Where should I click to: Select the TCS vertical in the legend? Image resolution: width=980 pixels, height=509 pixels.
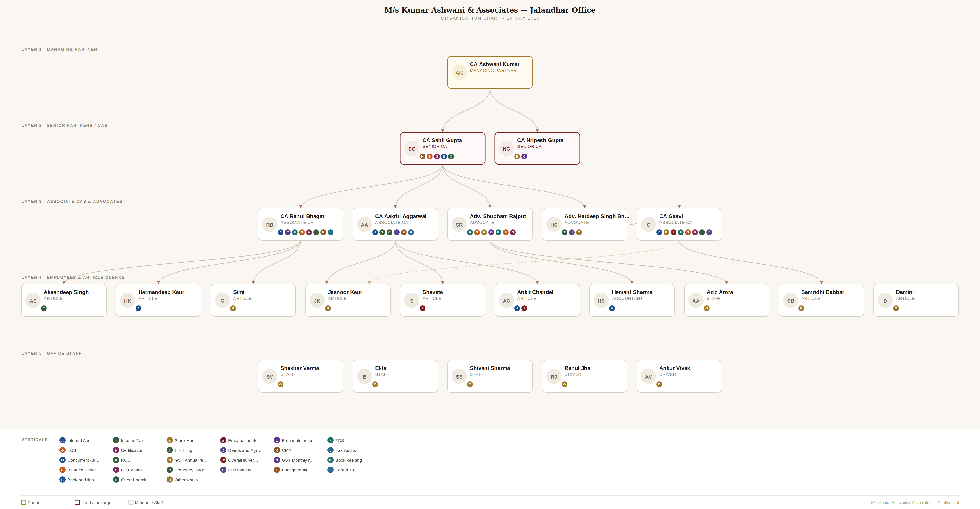point(68,450)
